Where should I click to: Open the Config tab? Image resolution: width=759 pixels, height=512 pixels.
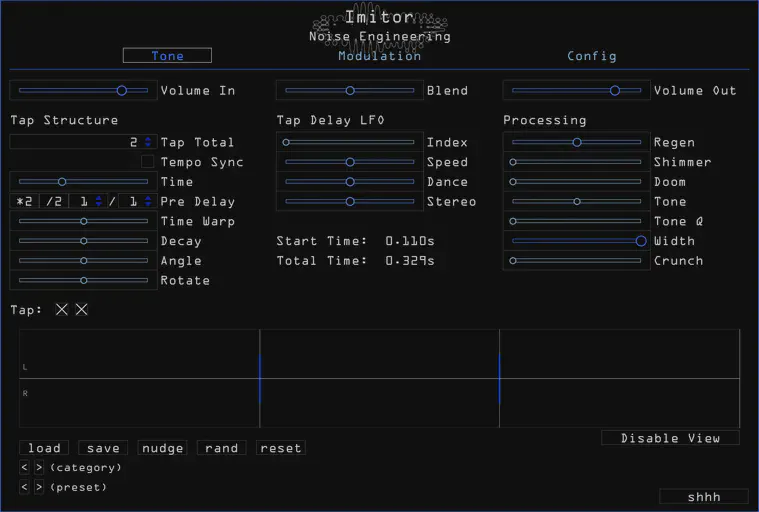point(592,56)
